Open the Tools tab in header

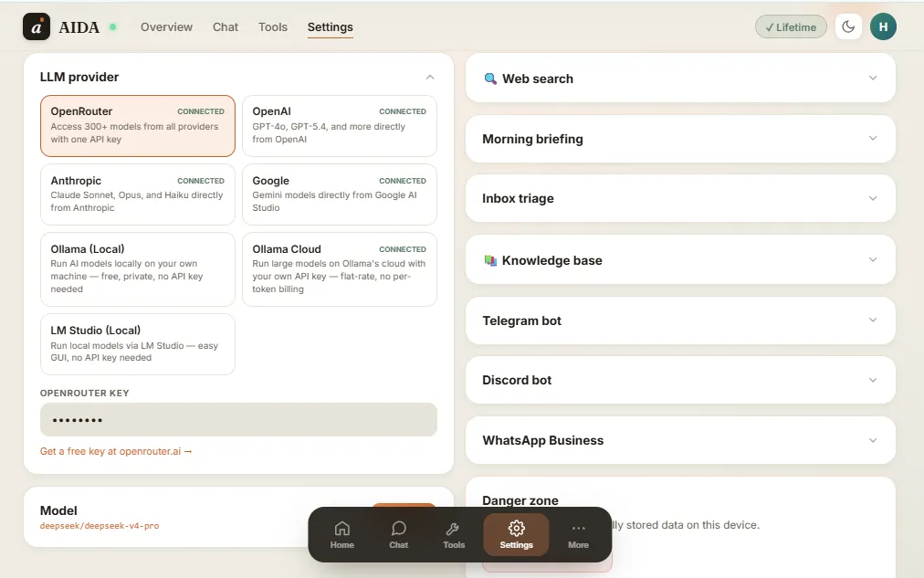click(x=273, y=27)
